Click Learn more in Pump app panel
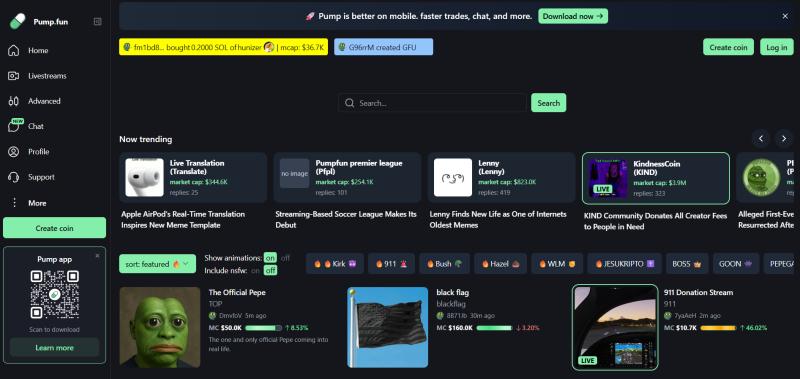 55,347
